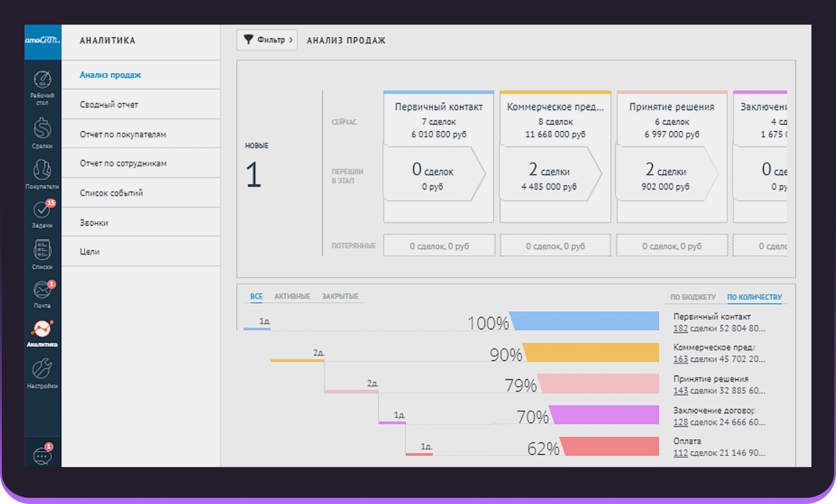Open the Сделки dollar icon
This screenshot has width=836, height=504.
click(42, 129)
